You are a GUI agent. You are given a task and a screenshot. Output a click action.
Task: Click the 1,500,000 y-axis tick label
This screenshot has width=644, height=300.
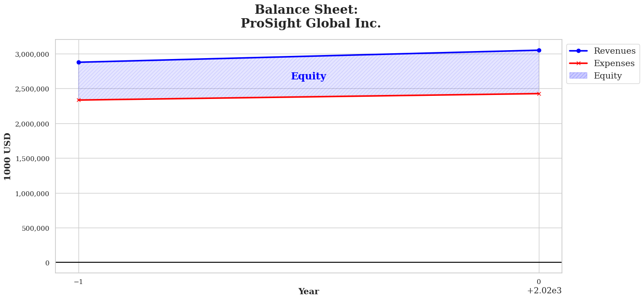(32, 158)
